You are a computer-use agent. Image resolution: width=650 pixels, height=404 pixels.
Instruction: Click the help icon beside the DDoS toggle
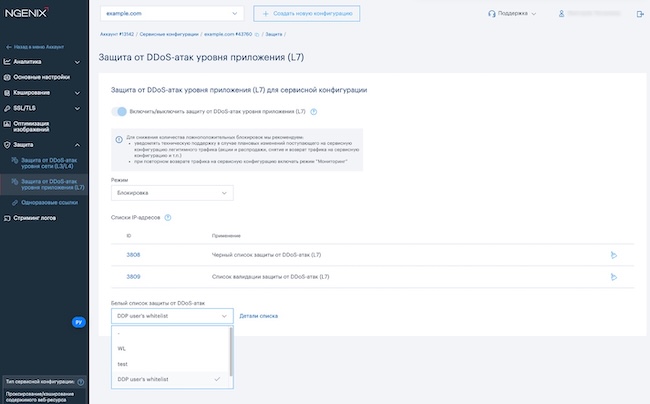click(x=314, y=112)
